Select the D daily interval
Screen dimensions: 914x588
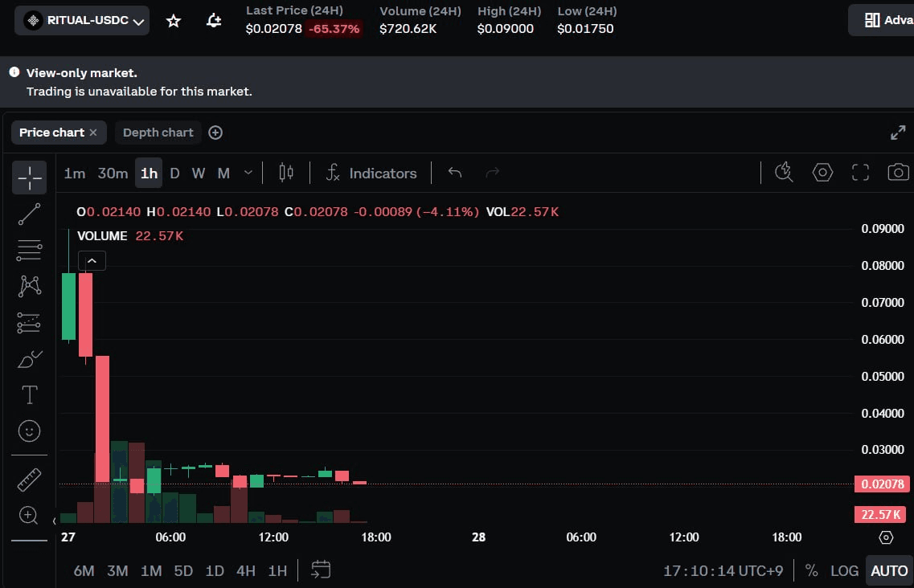coord(174,173)
